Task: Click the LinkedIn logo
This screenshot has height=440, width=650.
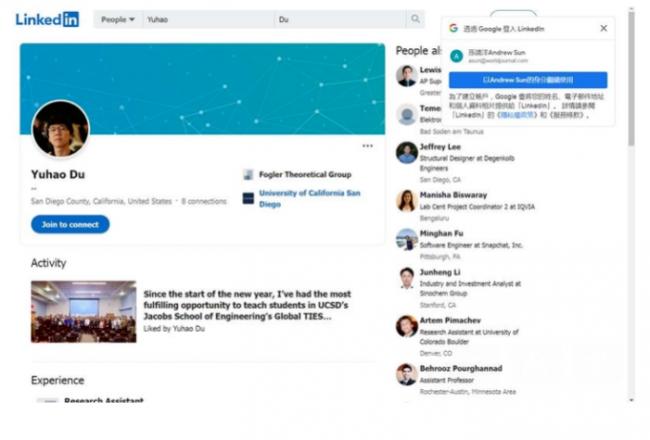Action: [47, 19]
